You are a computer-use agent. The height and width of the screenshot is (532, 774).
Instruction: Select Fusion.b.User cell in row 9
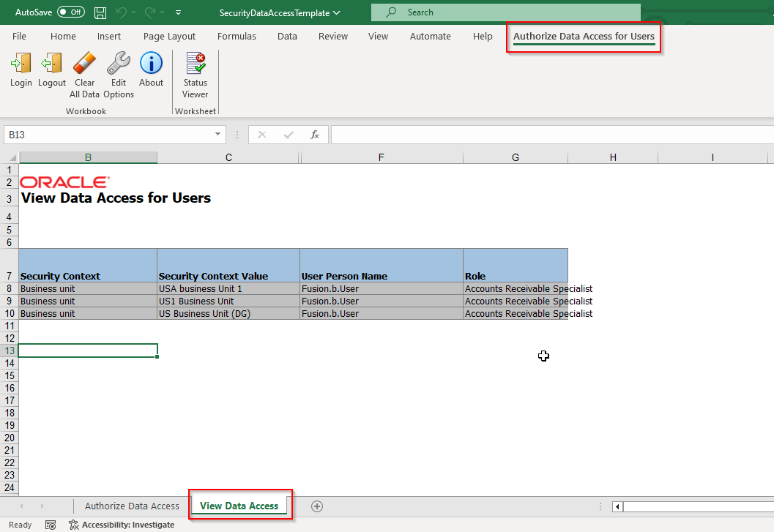[x=382, y=301]
